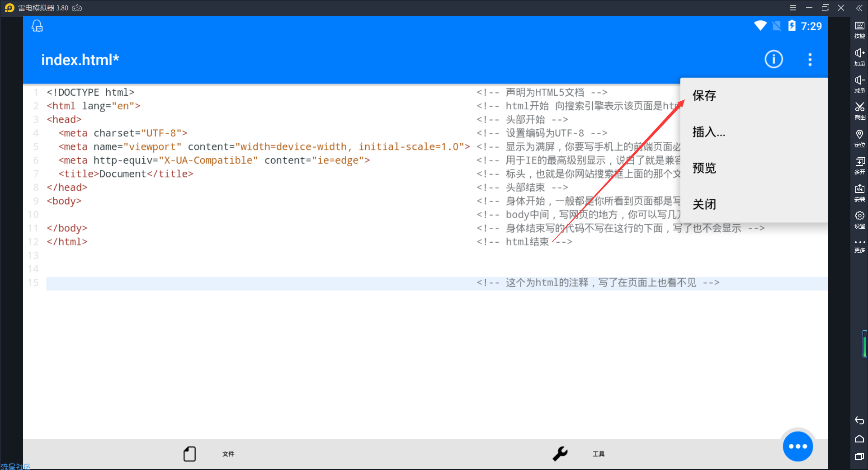The width and height of the screenshot is (868, 470).
Task: Click line number 13 in the gutter
Action: click(33, 255)
